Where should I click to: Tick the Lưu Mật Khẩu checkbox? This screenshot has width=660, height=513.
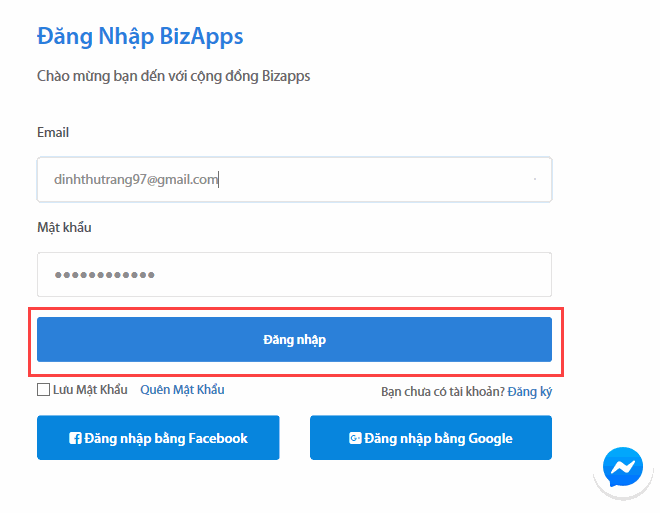pyautogui.click(x=44, y=390)
